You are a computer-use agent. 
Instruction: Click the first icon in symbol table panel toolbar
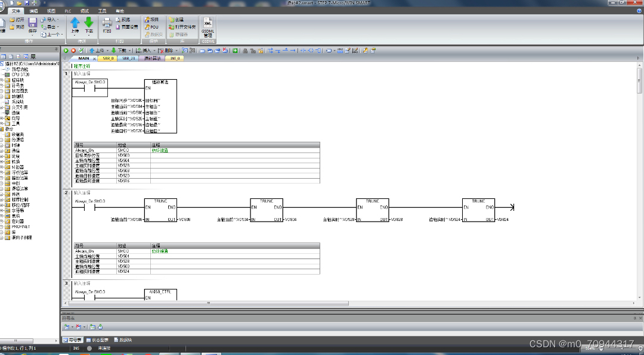tap(66, 326)
